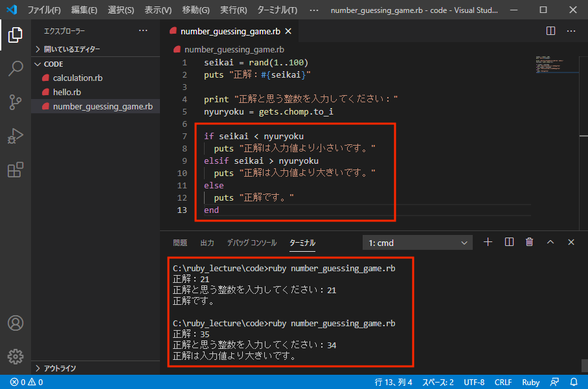
Task: Open the Accounts menu icon
Action: pyautogui.click(x=16, y=323)
